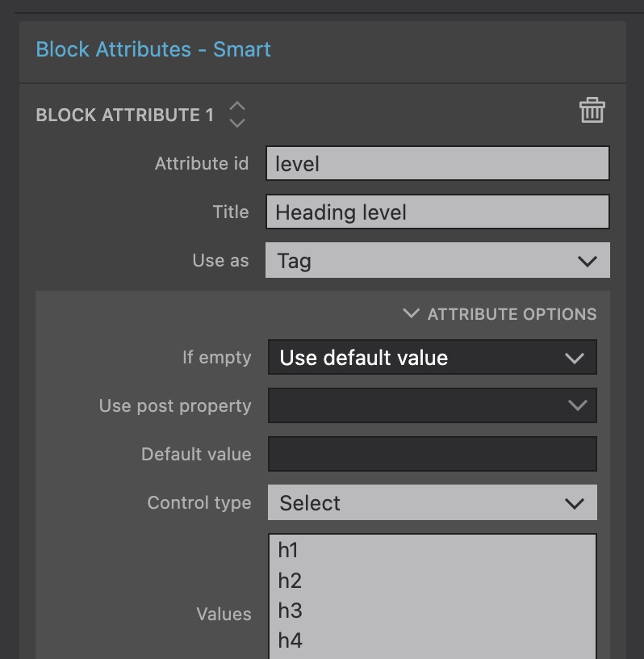Delete Block Attribute 1 with trash icon
The height and width of the screenshot is (659, 644).
(592, 111)
